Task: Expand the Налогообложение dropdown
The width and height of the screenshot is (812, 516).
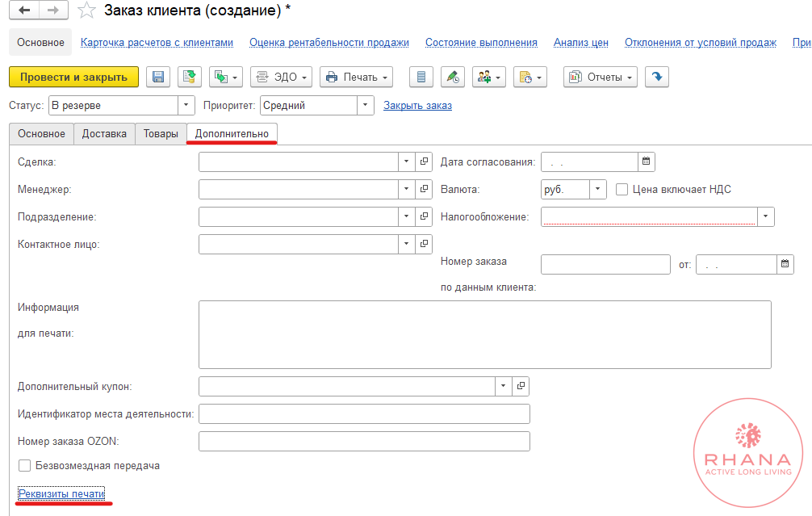Action: tap(765, 216)
